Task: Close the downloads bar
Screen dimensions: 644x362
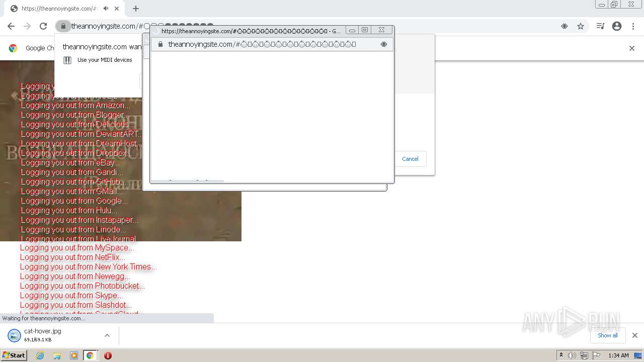Action: (634, 335)
